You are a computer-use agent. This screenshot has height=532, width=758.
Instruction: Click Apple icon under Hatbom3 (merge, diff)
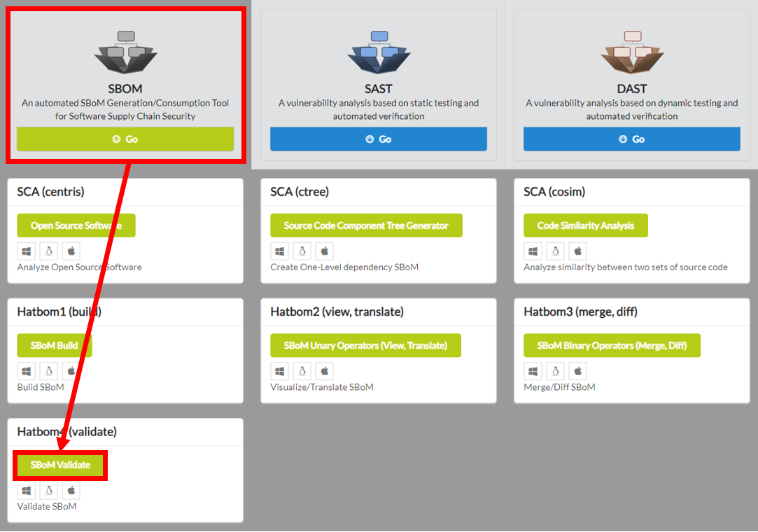(578, 371)
